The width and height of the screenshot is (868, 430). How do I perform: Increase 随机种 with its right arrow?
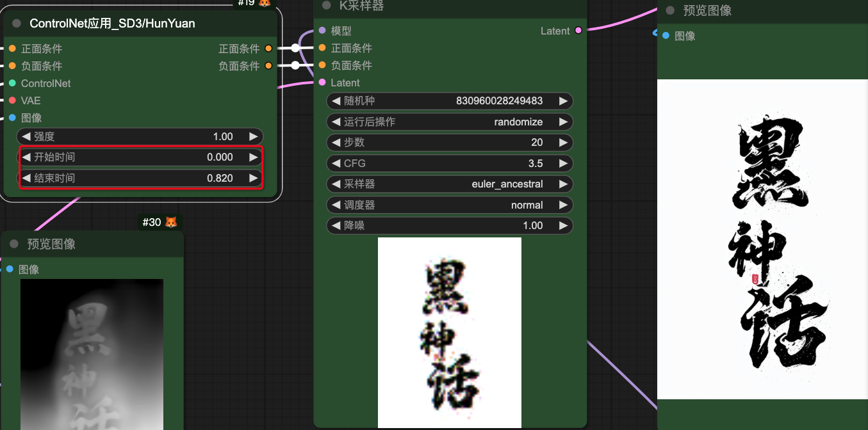[x=563, y=100]
